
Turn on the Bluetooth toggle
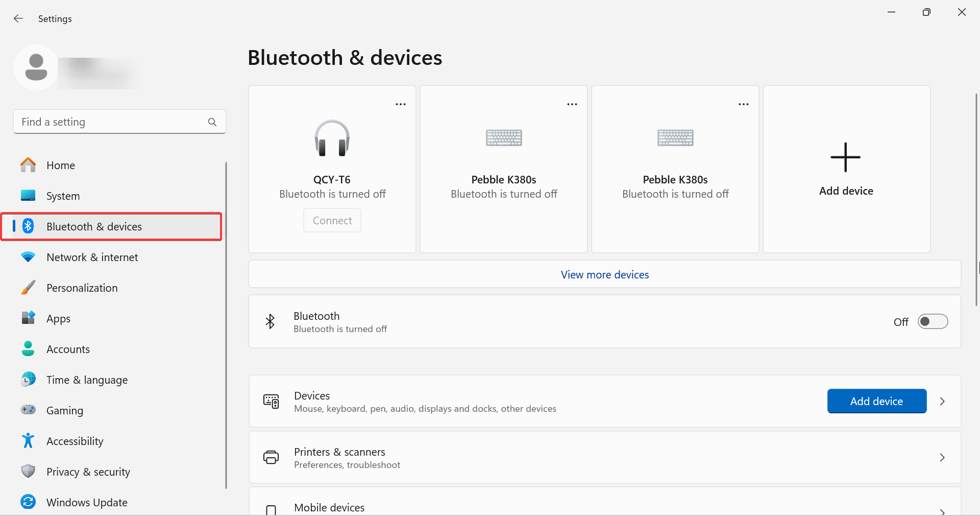[932, 322]
